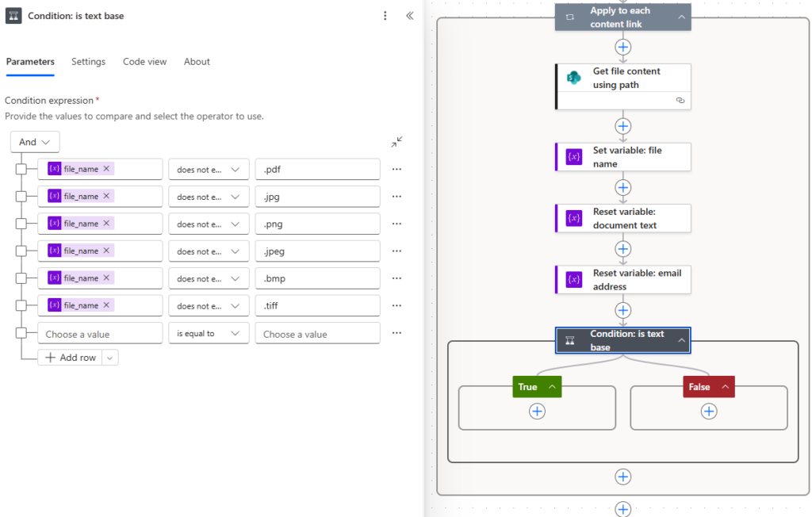The height and width of the screenshot is (517, 812).
Task: Remove file_name token in the .bmp row
Action: 106,278
